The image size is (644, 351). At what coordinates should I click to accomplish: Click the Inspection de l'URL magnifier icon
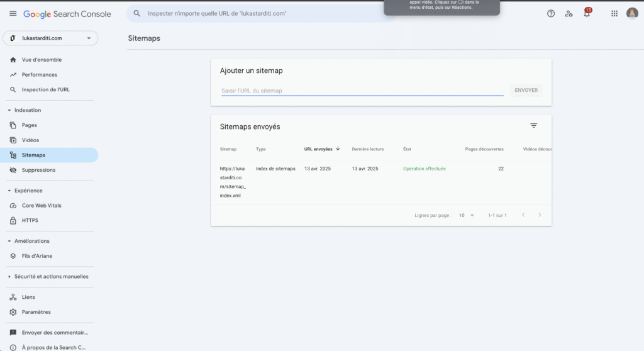[13, 89]
